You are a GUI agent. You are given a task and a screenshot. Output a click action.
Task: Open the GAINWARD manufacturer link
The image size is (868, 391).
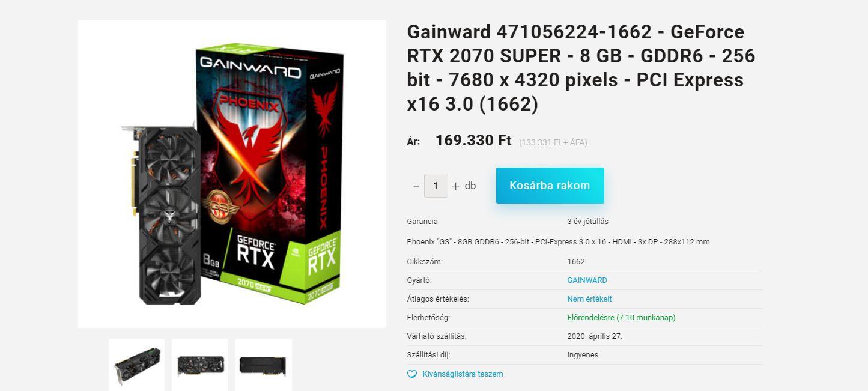pos(587,280)
